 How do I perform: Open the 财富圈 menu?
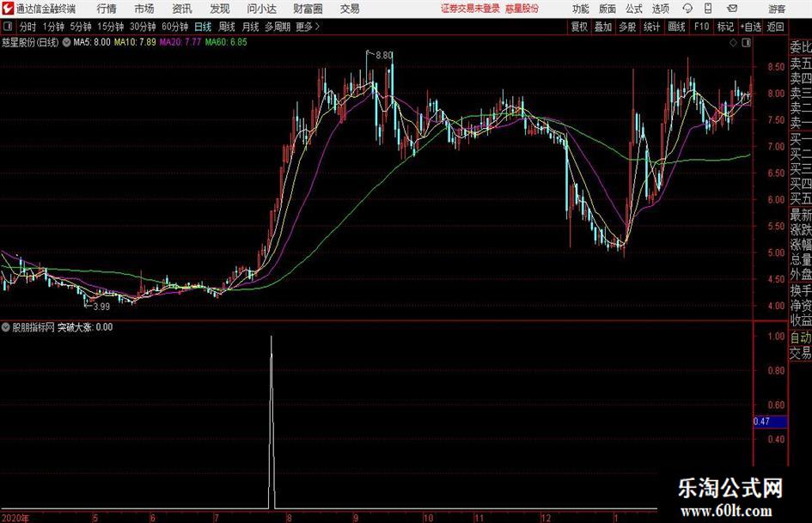point(308,9)
